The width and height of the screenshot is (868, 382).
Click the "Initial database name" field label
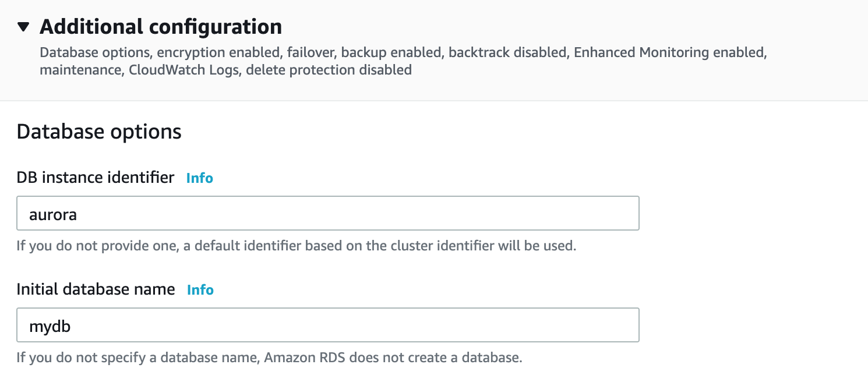96,289
